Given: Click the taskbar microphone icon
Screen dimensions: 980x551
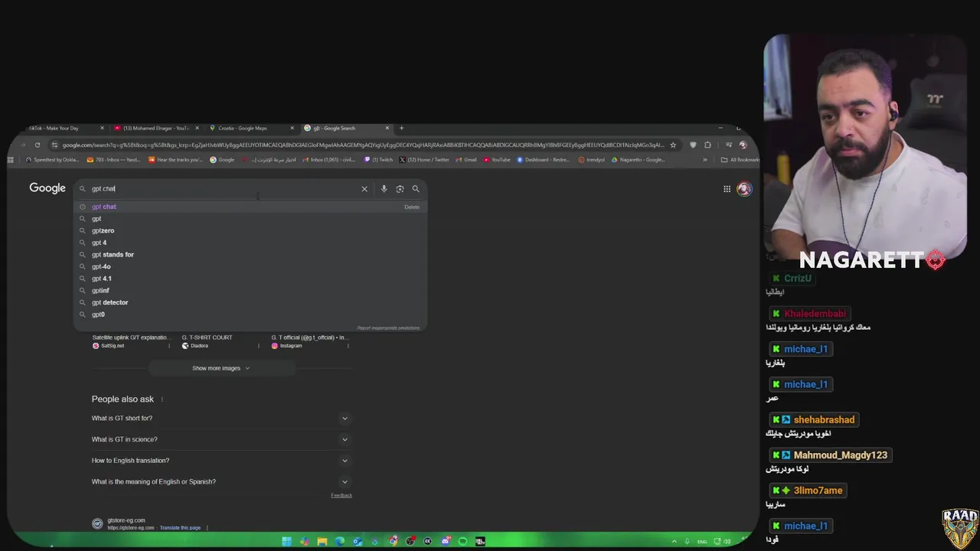Looking at the screenshot, I should 686,541.
